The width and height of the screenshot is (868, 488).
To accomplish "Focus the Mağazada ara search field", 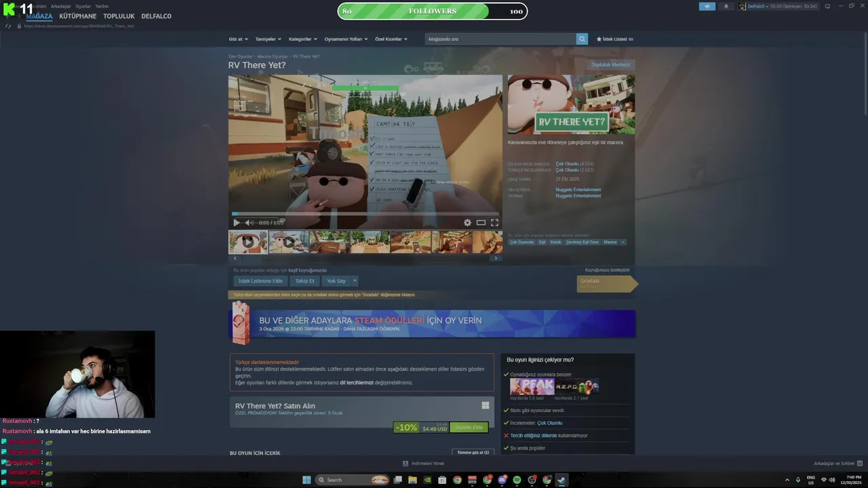I will pos(500,39).
